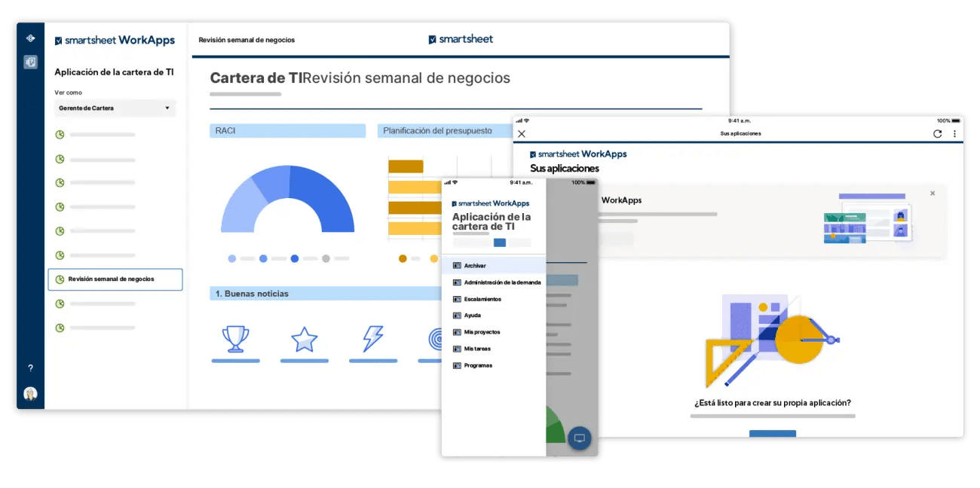Image resolution: width=980 pixels, height=488 pixels.
Task: Open the three-dot overflow menu on the tablet toolbar
Action: (x=954, y=132)
